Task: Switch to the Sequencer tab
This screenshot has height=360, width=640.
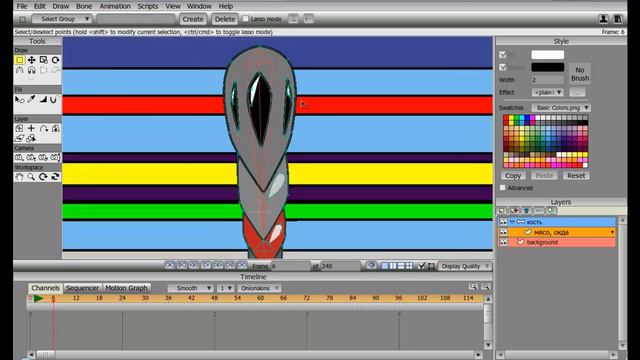Action: (x=82, y=288)
